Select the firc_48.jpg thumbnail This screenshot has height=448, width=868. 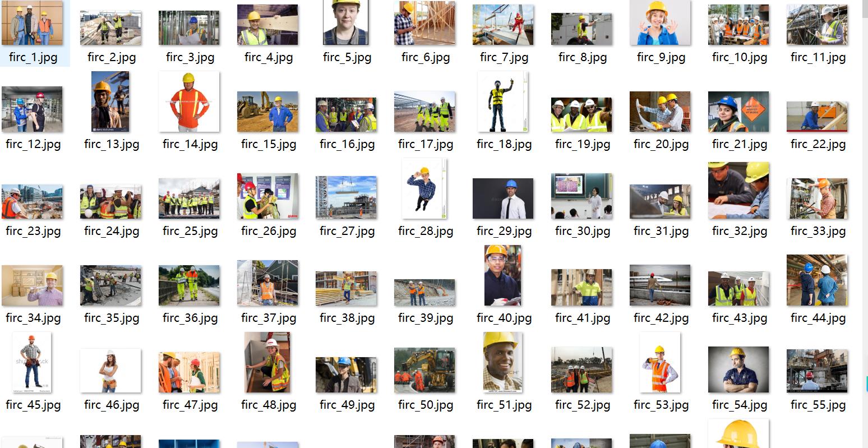point(267,362)
